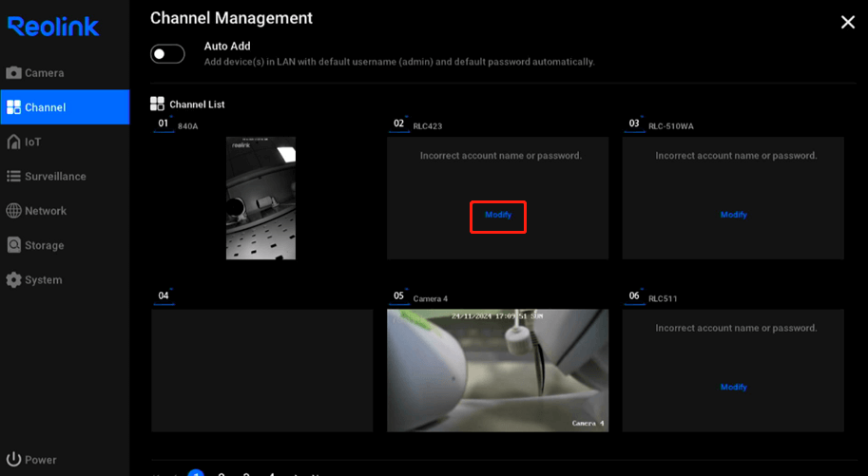
Task: Click the Auto Add description text
Action: point(399,62)
